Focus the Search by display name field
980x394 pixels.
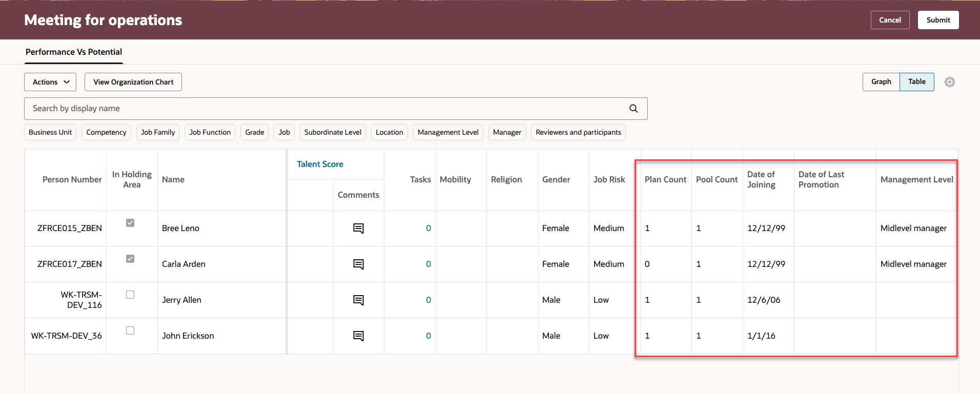click(x=328, y=109)
